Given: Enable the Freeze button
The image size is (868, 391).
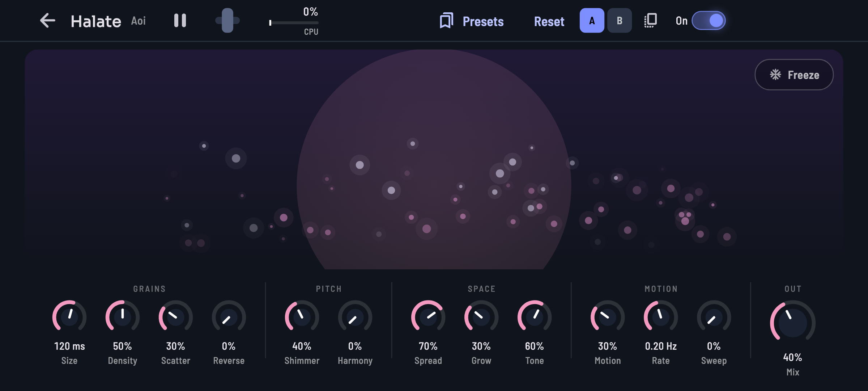Looking at the screenshot, I should coord(794,75).
